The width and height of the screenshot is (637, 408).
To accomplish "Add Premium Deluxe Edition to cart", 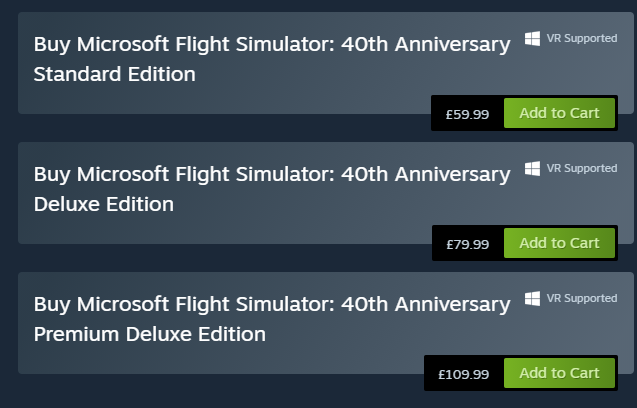I will (559, 373).
